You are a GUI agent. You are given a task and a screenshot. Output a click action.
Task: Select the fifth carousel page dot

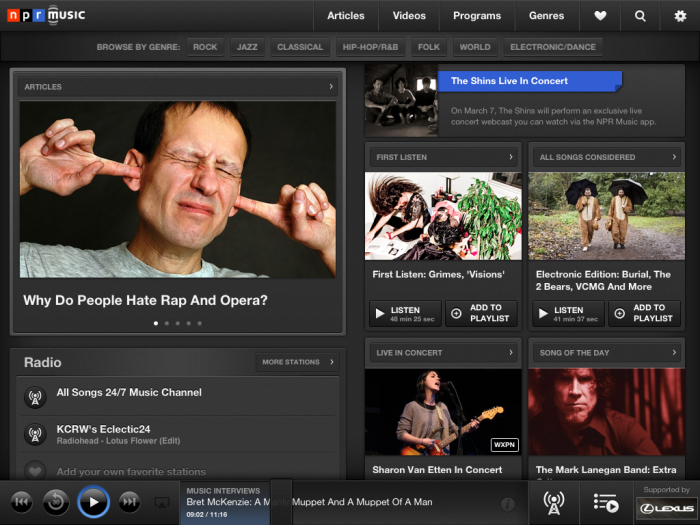[200, 323]
